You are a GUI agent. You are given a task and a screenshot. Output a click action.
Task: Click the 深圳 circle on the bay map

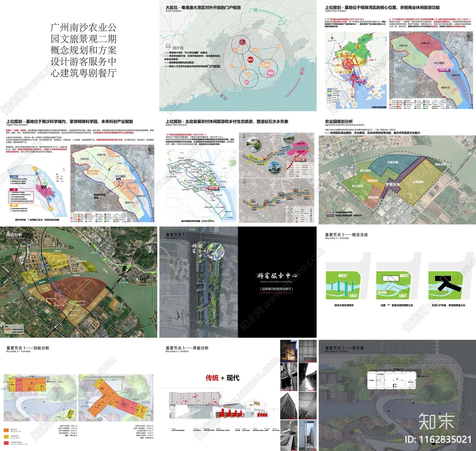coord(267,65)
